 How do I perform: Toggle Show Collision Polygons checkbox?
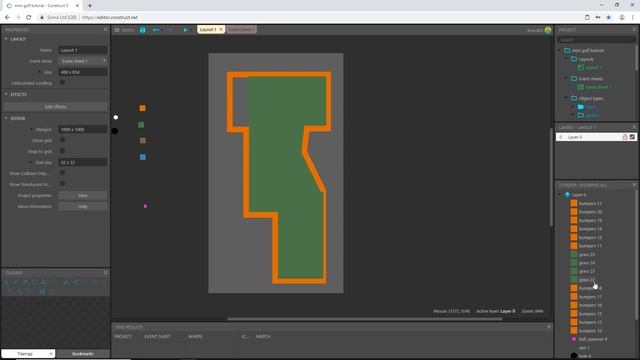pyautogui.click(x=62, y=173)
